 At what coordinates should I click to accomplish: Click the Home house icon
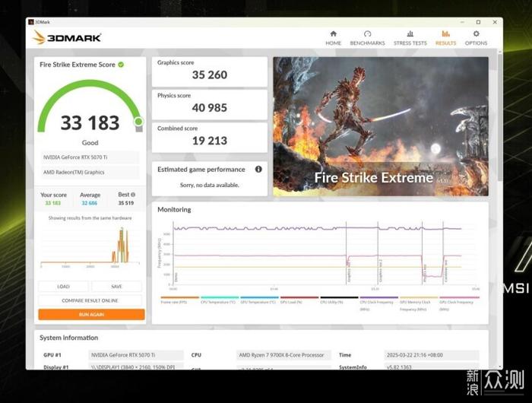333,33
